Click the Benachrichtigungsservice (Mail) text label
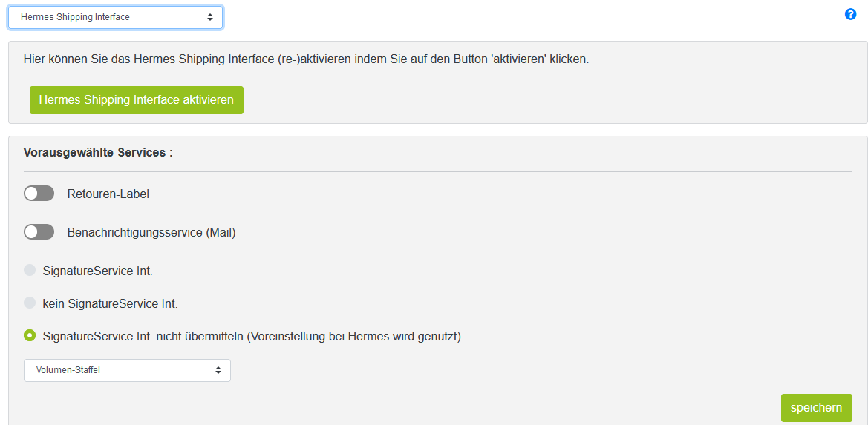This screenshot has height=425, width=868. pos(151,233)
